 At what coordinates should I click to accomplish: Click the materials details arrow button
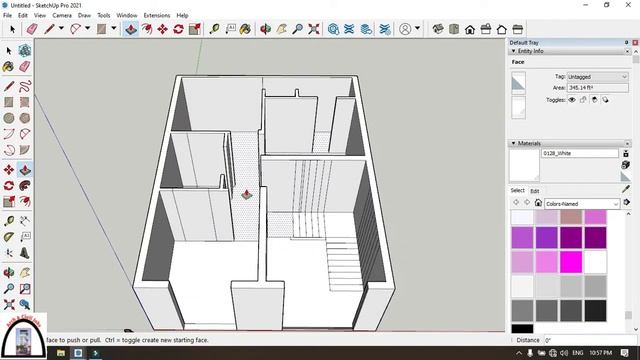click(x=627, y=203)
